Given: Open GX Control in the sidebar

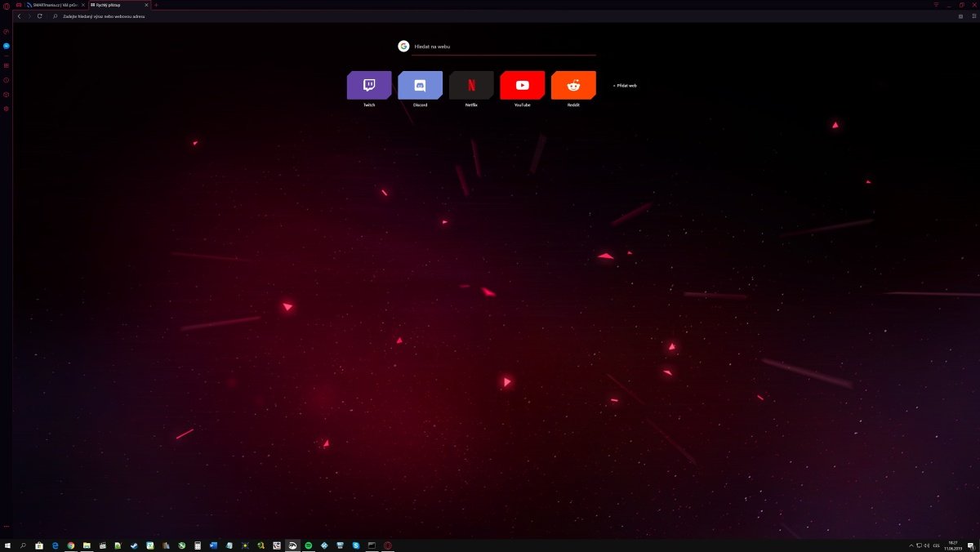Looking at the screenshot, I should click(7, 32).
